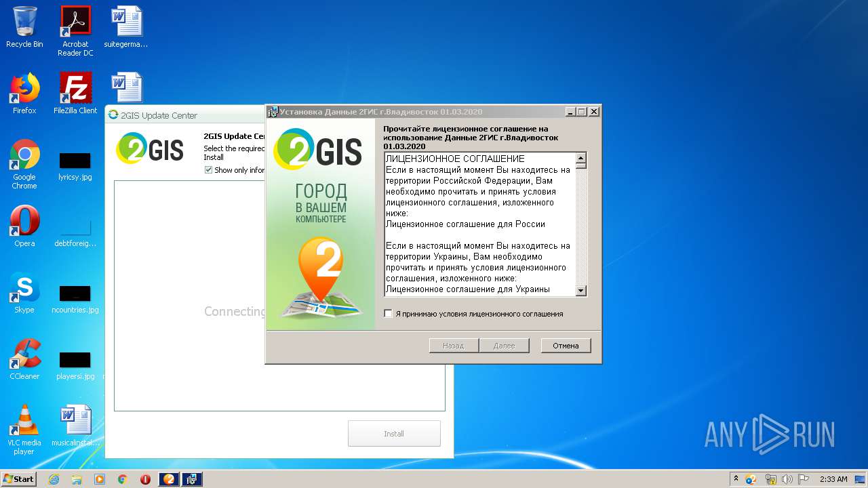Click 'ЛИЦЕНЗИОННОЕ СОГЛАШЕНИЕ' heading text
868x488 pixels.
(455, 159)
